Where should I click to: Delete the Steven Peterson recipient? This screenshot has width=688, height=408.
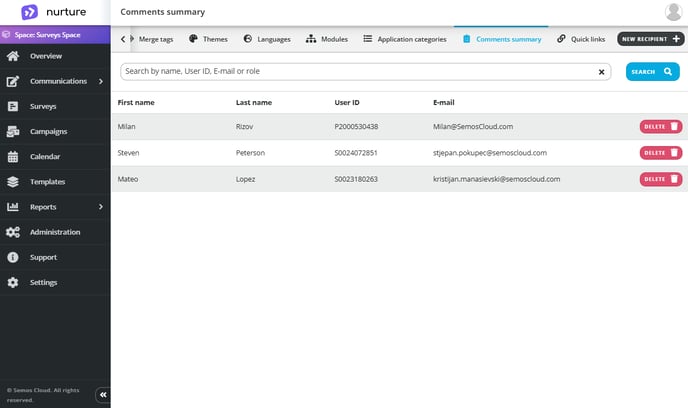point(660,153)
